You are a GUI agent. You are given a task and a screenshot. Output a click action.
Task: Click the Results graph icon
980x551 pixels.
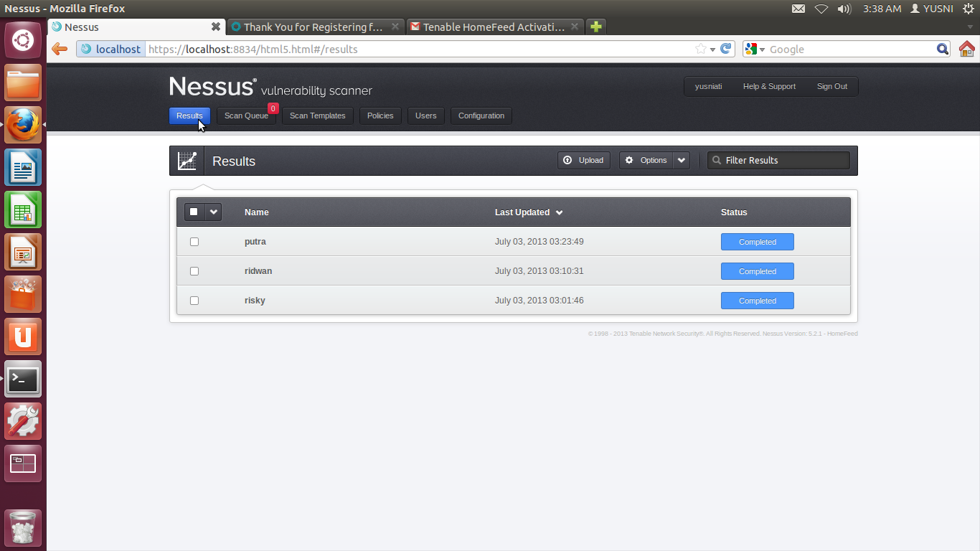pyautogui.click(x=187, y=161)
